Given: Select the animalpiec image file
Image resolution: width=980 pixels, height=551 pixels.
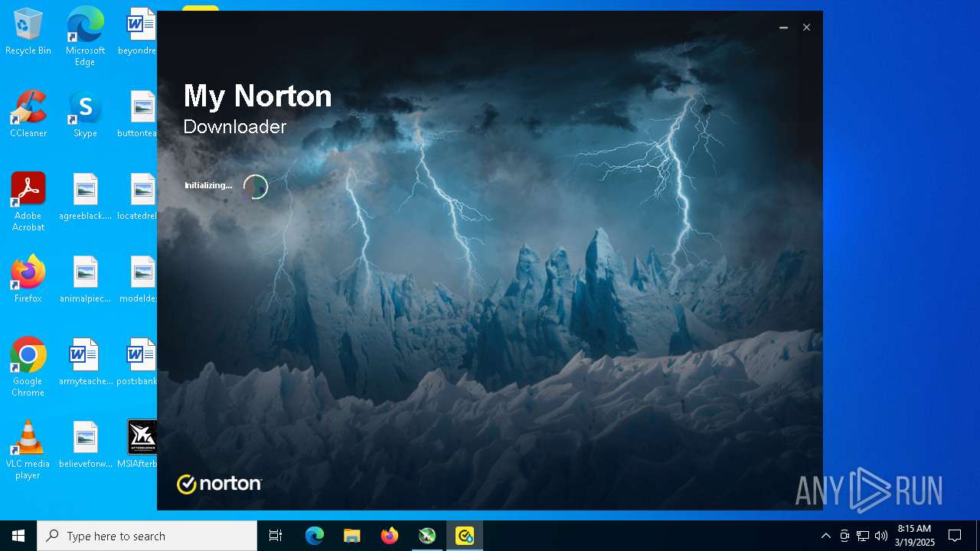Looking at the screenshot, I should (85, 279).
